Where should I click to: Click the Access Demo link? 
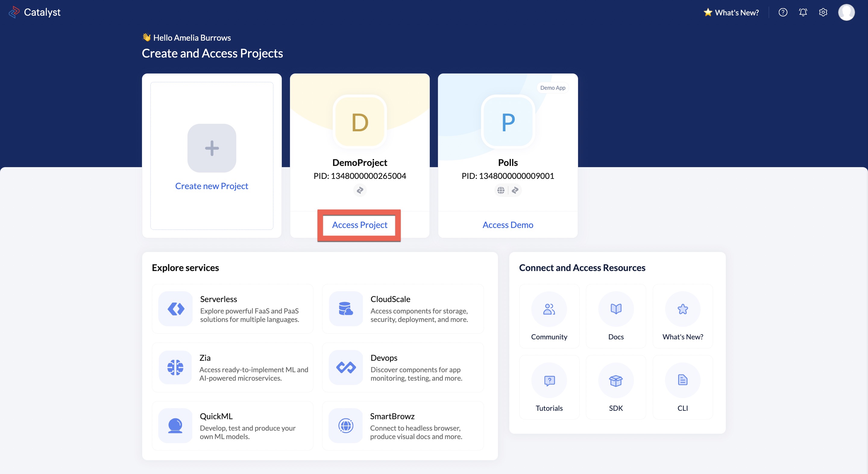508,225
